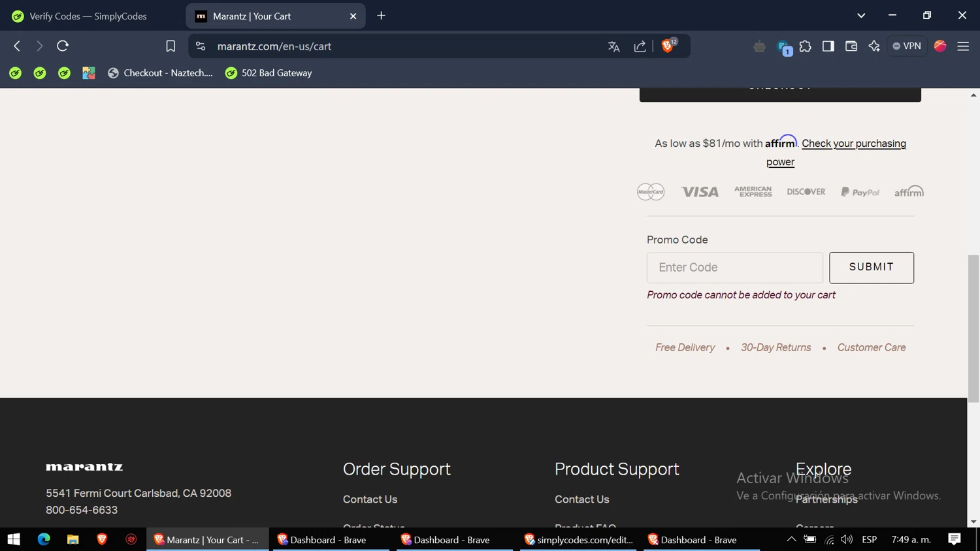
Task: Click the Checkout button at top
Action: pyautogui.click(x=780, y=95)
